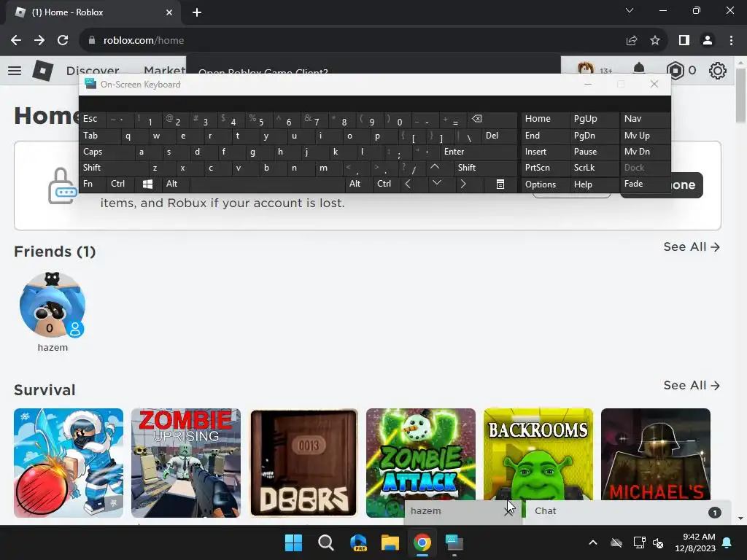
Task: Tap the Esc key on On-Screen Keyboard
Action: (93, 119)
